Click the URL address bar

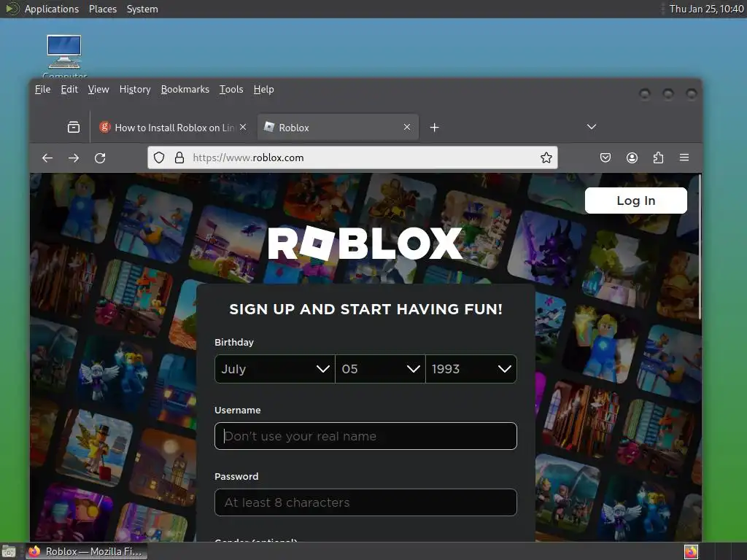point(352,157)
